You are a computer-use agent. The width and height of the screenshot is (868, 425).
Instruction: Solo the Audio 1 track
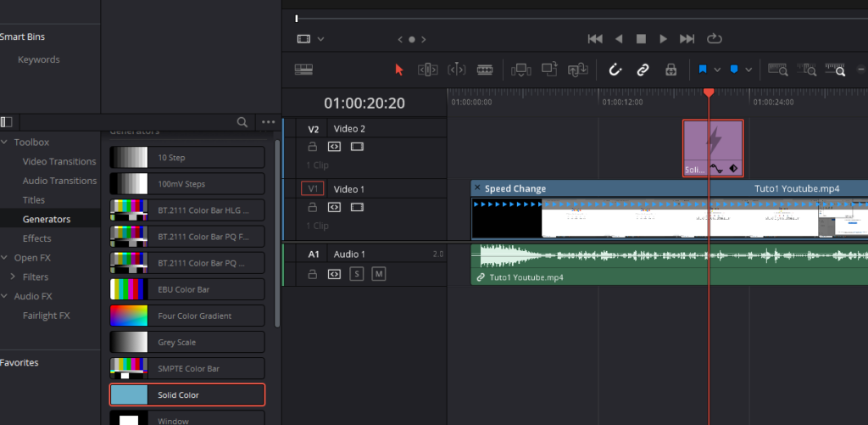356,273
